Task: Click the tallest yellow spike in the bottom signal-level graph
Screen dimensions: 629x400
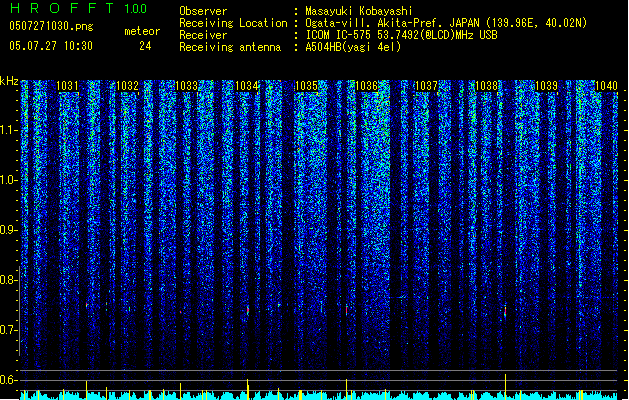Action: click(x=505, y=387)
